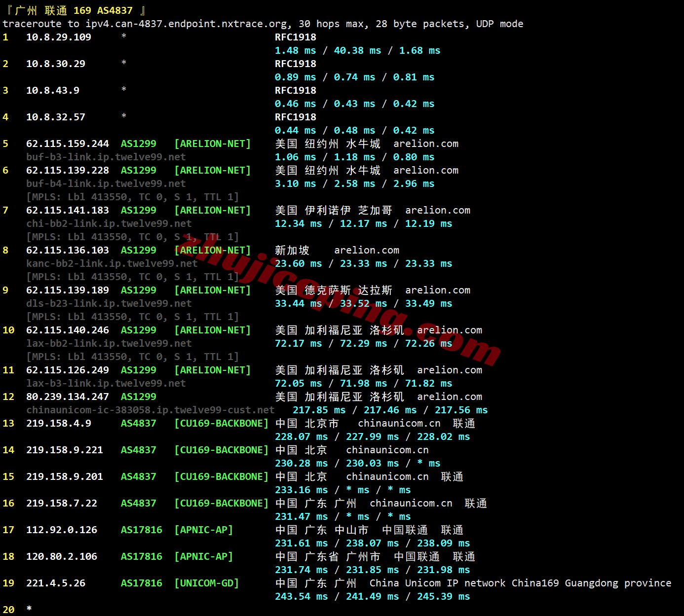Click IP address 62.115.140.246
This screenshot has width=684, height=616.
(68, 330)
